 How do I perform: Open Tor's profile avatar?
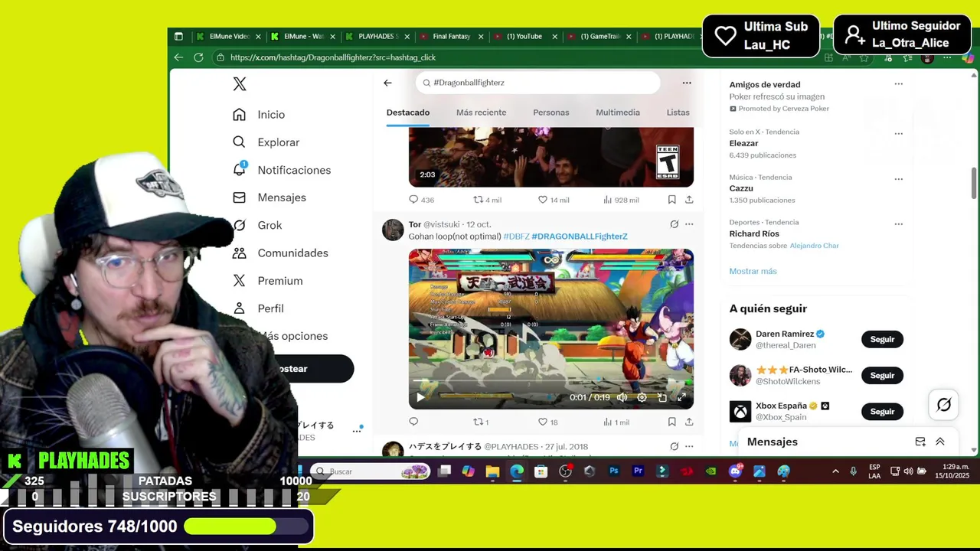[393, 230]
